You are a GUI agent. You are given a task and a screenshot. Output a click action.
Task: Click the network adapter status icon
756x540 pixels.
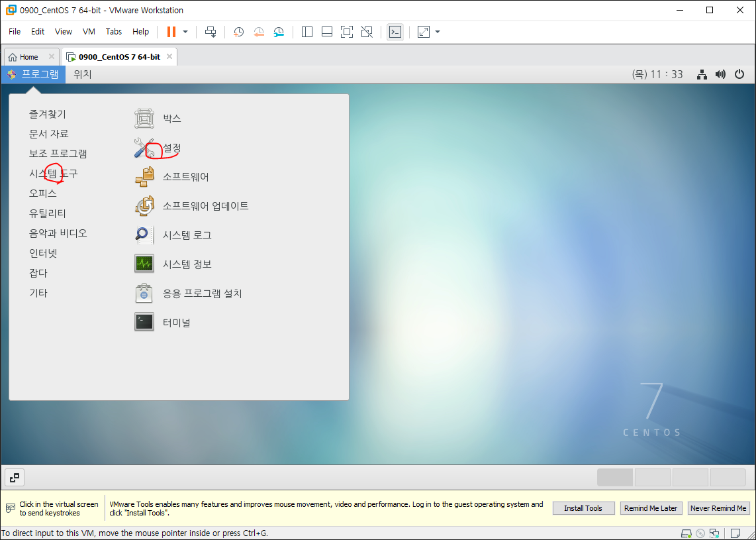714,533
